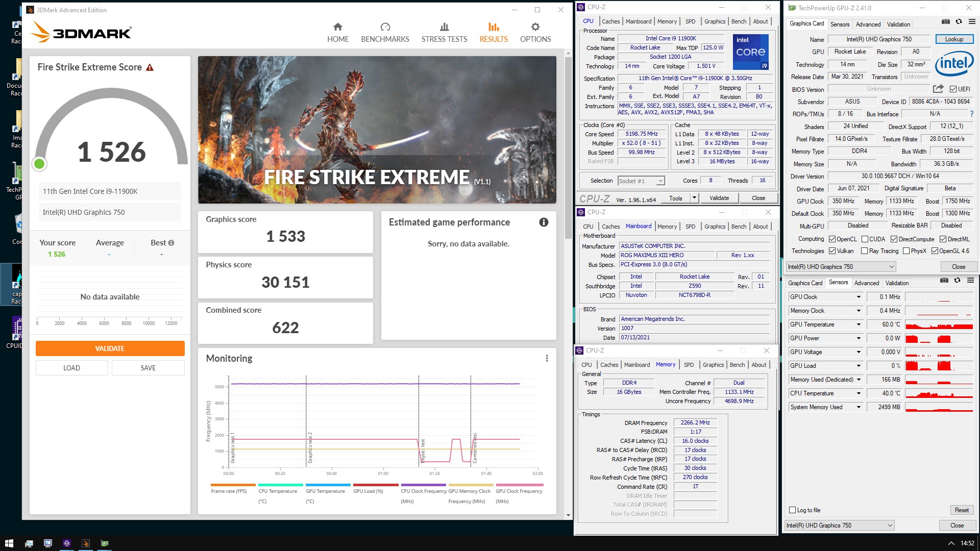Viewport: 980px width, 551px height.
Task: Show hidden system tray icons
Action: [951, 543]
